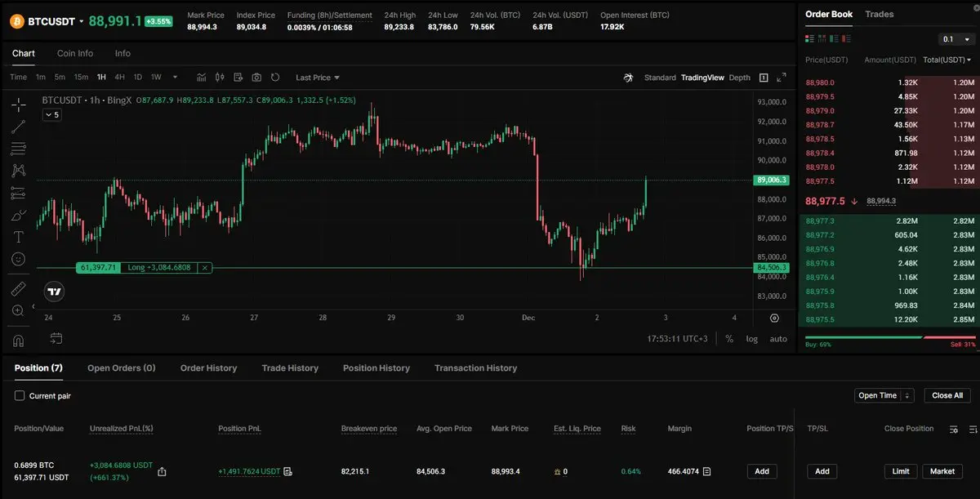Switch to the Info tab

pos(122,53)
